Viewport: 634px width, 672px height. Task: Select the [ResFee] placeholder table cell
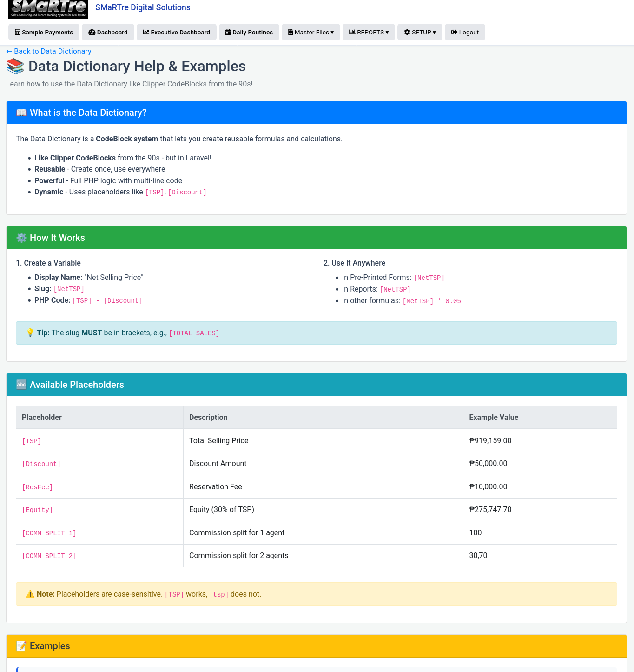click(99, 486)
